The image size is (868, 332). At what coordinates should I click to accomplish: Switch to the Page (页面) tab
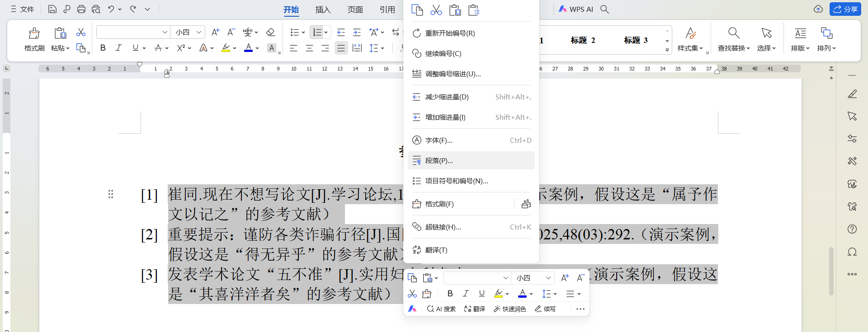(x=355, y=9)
